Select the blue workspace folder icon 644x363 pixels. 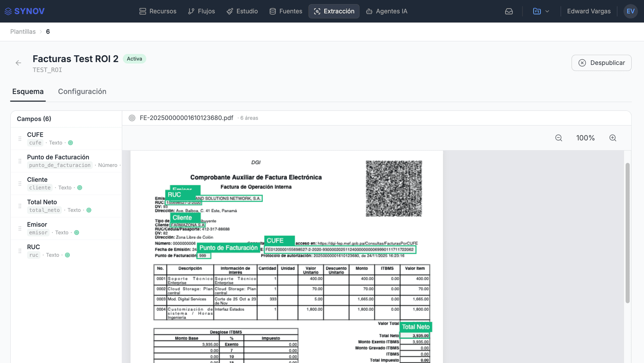tap(537, 11)
